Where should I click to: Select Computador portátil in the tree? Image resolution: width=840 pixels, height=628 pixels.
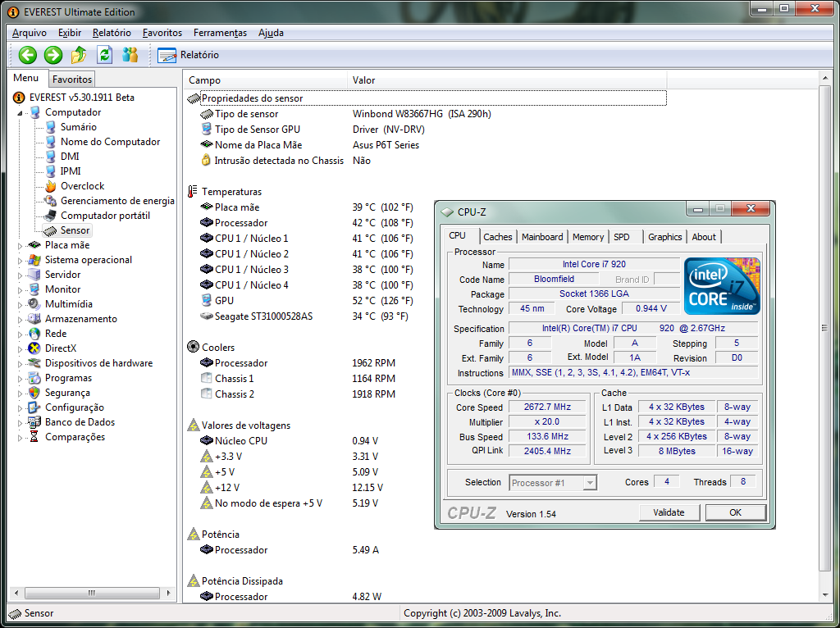105,216
